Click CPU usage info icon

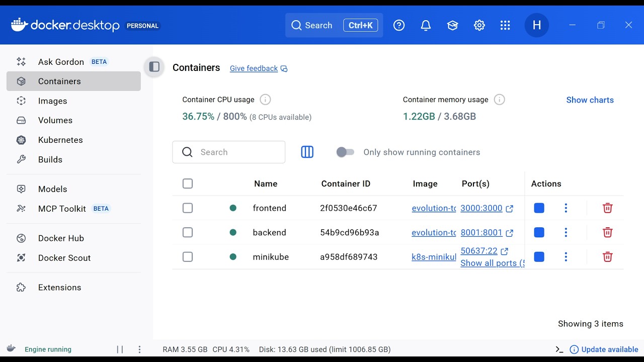click(265, 100)
